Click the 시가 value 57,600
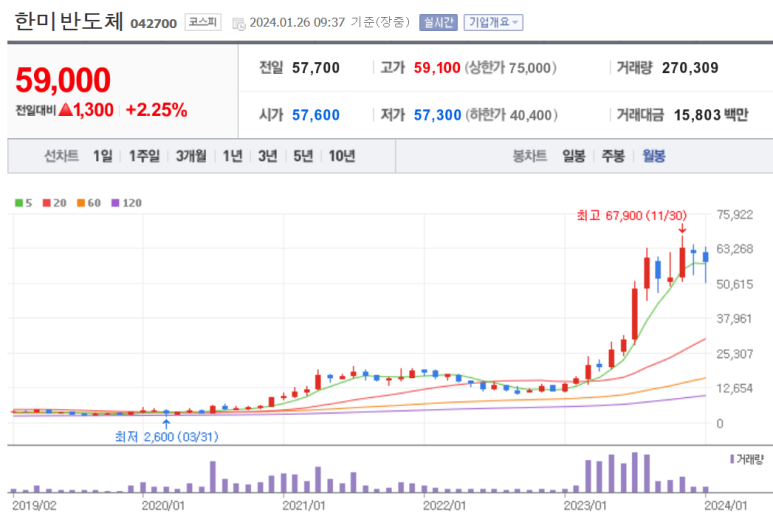Image resolution: width=773 pixels, height=525 pixels. click(316, 115)
